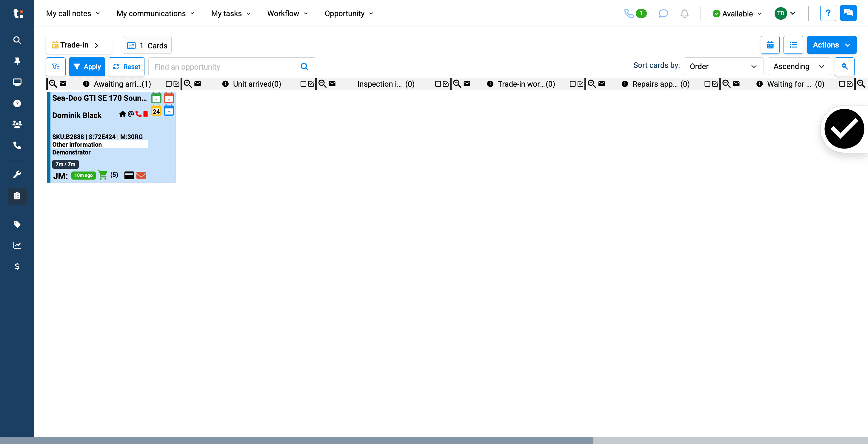868x444 pixels.
Task: Click the Apply filter button
Action: point(87,67)
